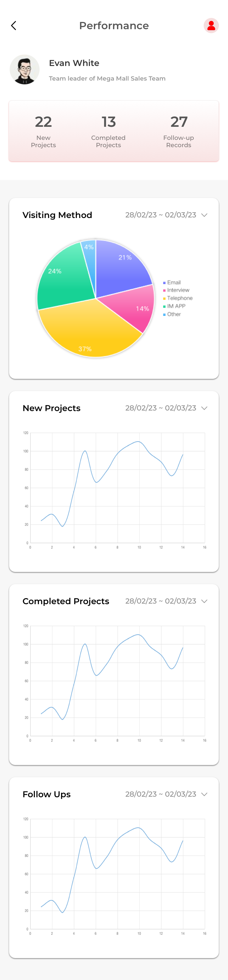Expand Completed Projects date range chevron
Image resolution: width=228 pixels, height=980 pixels.
pyautogui.click(x=204, y=601)
